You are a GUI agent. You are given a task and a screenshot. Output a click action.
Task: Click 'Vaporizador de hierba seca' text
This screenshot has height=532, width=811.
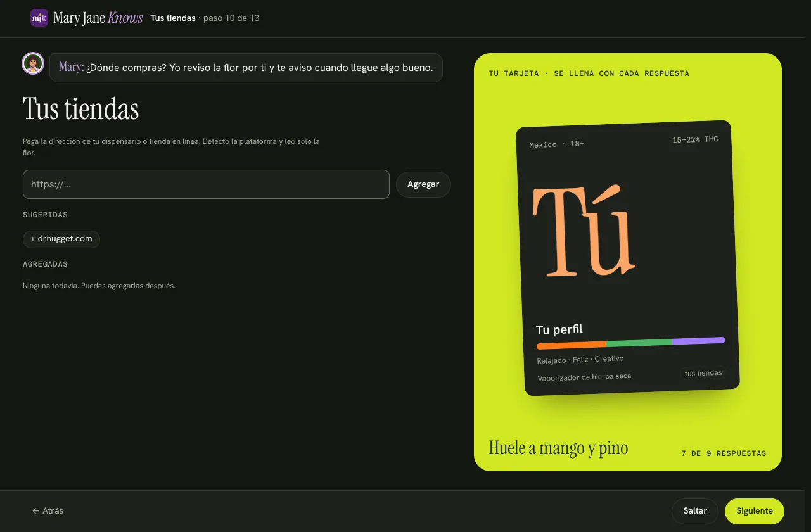click(x=584, y=377)
